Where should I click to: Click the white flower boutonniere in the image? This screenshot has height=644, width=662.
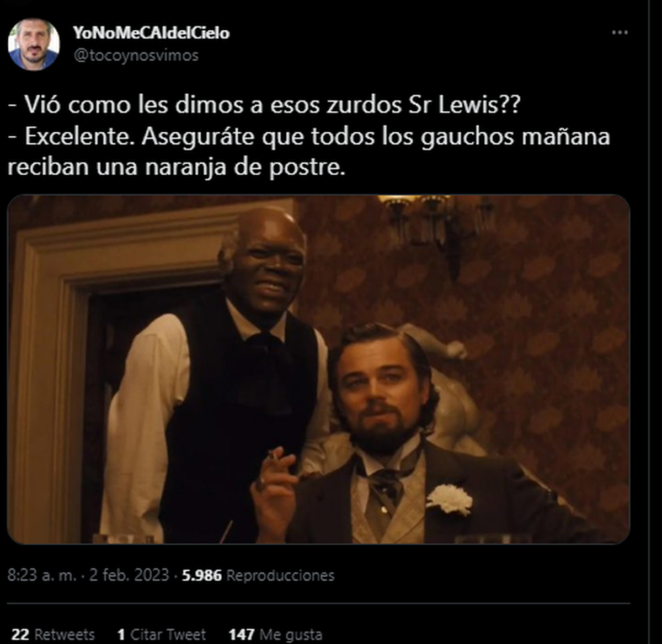click(450, 500)
